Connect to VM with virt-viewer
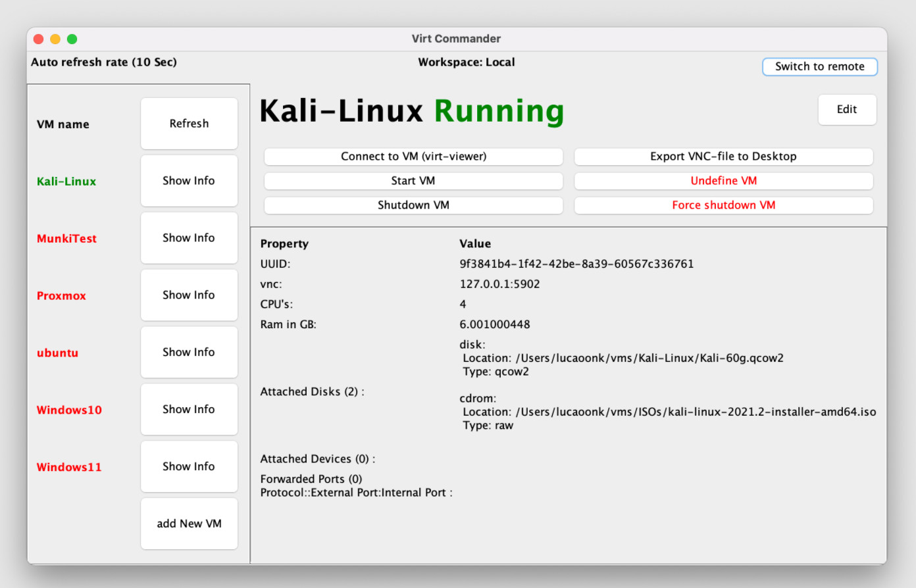Viewport: 916px width, 588px height. pyautogui.click(x=413, y=157)
